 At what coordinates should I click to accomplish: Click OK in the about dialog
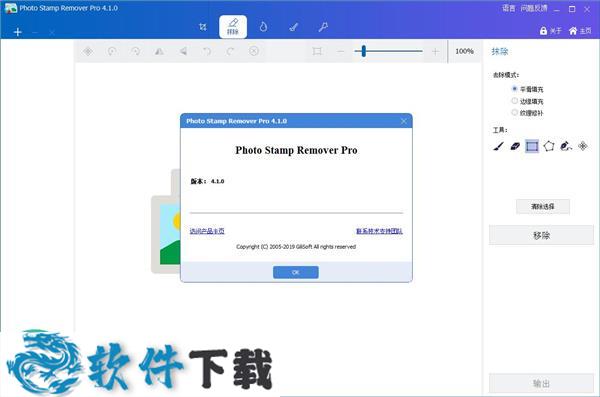click(295, 272)
